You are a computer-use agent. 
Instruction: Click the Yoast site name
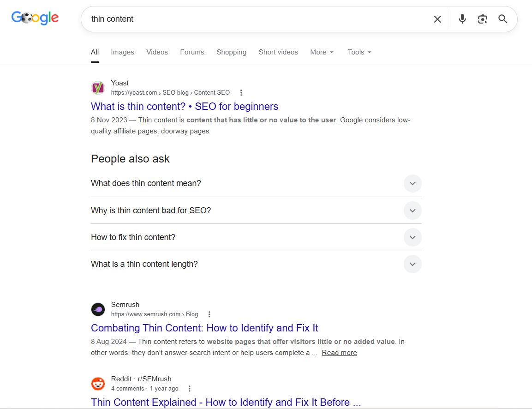(x=120, y=83)
